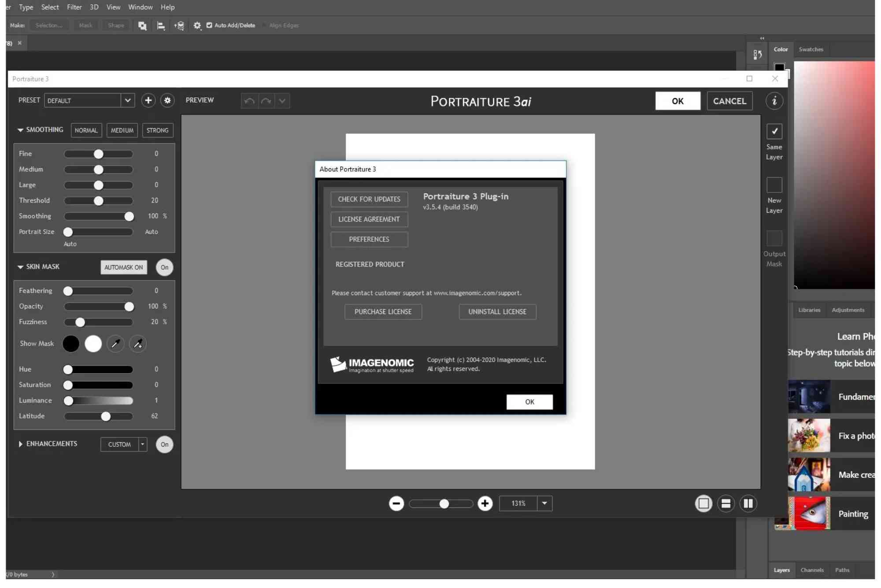Image resolution: width=881 pixels, height=588 pixels.
Task: Pick the skin mask eyedropper tool
Action: [x=115, y=344]
